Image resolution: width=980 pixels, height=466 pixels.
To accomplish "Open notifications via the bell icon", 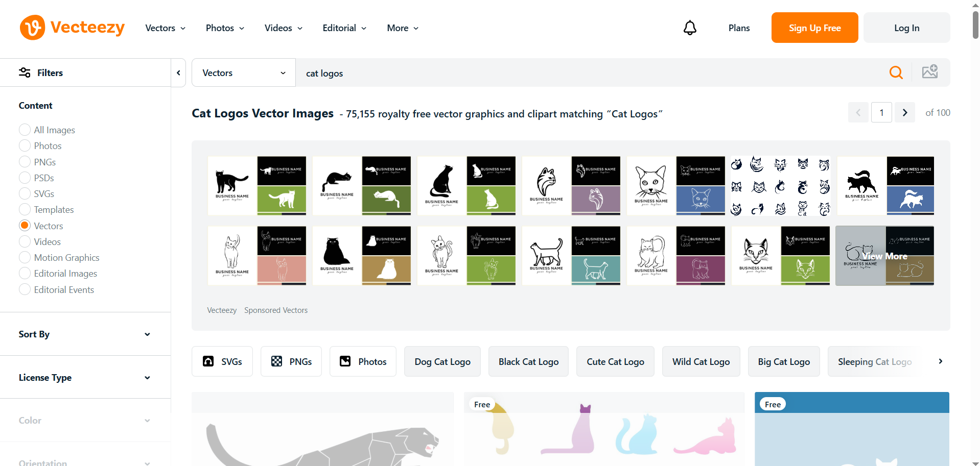I will (x=689, y=28).
